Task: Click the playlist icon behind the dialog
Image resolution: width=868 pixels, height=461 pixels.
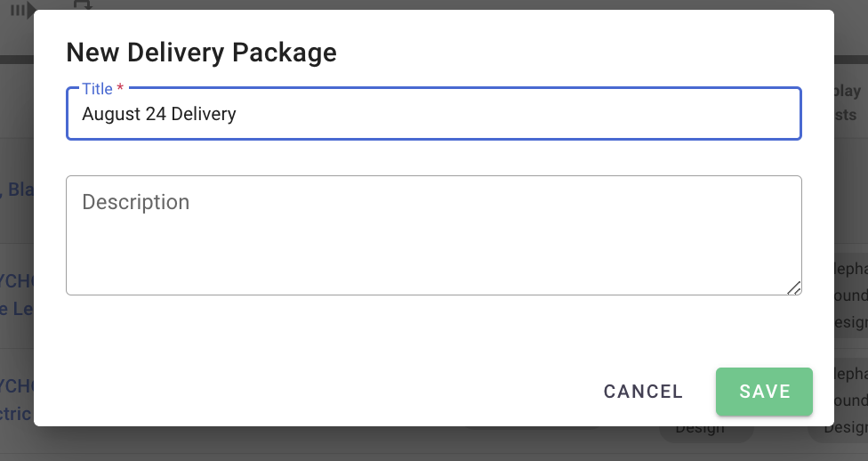Action: coord(22,9)
